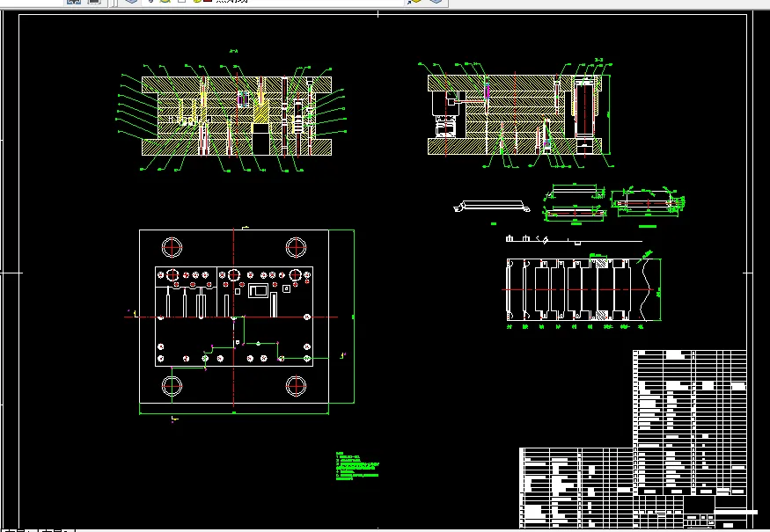Pick the green technical notes text block

(x=357, y=466)
